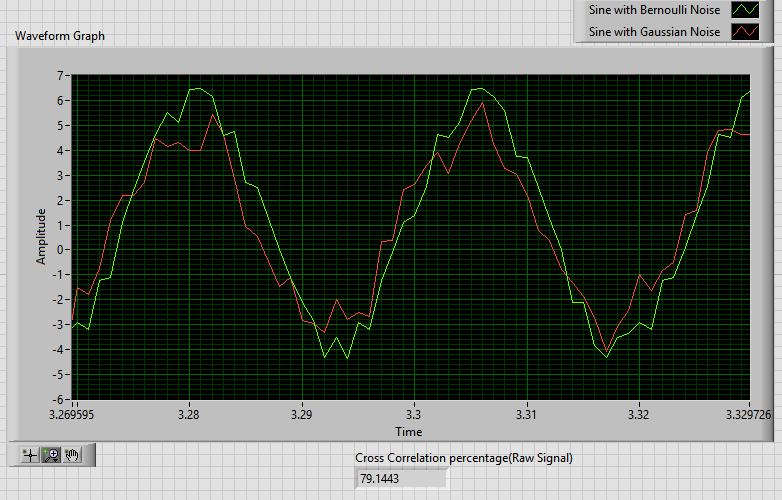Activate the zoom magnifier tool
Viewport: 782px width, 500px height.
50,455
